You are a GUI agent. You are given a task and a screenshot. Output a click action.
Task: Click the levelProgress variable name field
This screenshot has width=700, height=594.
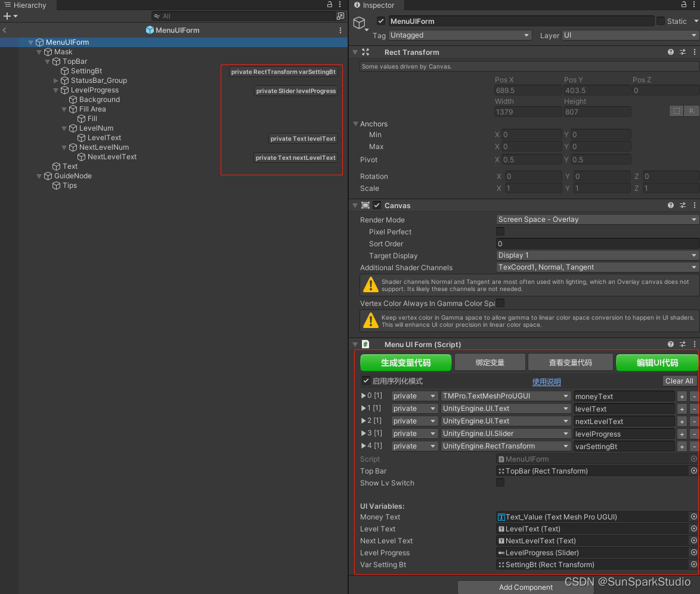point(623,434)
